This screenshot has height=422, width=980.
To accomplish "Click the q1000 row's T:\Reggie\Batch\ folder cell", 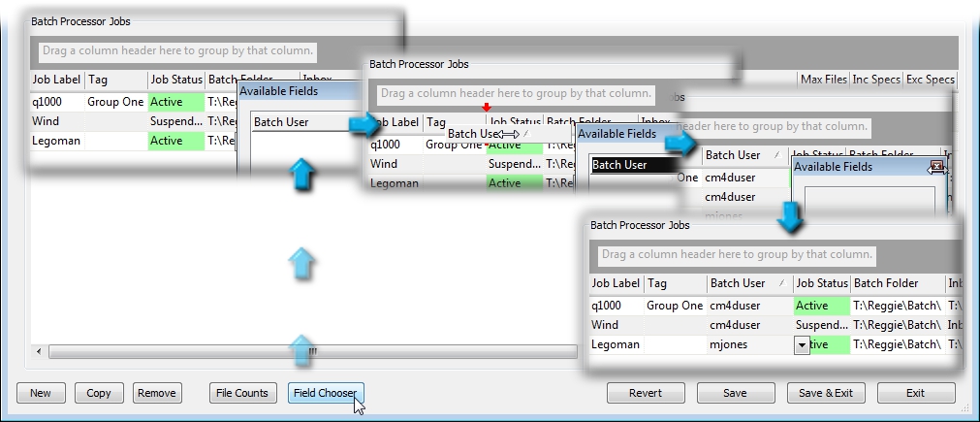I will click(x=896, y=306).
